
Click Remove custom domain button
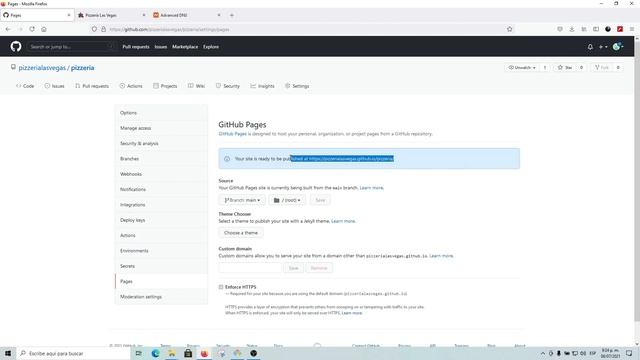(x=319, y=268)
